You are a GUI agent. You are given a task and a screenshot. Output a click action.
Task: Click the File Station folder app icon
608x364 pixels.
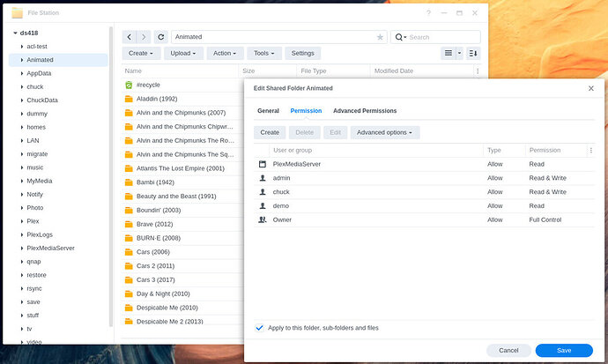coord(17,13)
